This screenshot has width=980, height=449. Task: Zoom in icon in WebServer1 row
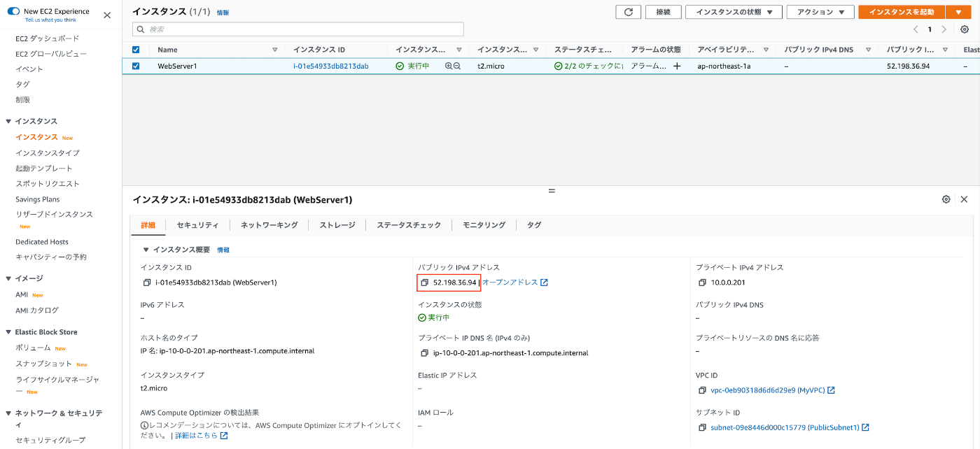click(449, 66)
